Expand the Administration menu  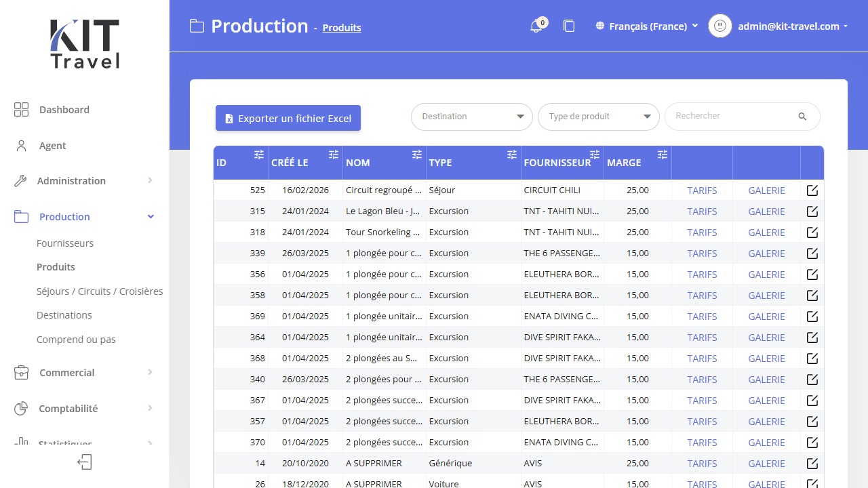tap(84, 181)
